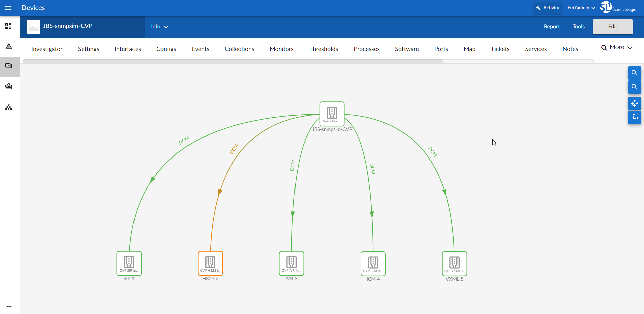644x314 pixels.
Task: Switch to the Events tab
Action: (x=200, y=49)
